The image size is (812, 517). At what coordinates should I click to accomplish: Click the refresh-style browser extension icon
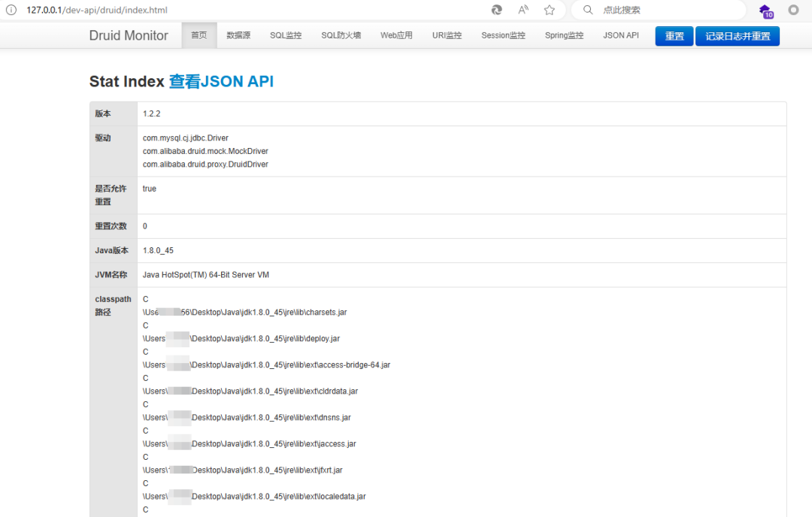pos(497,10)
